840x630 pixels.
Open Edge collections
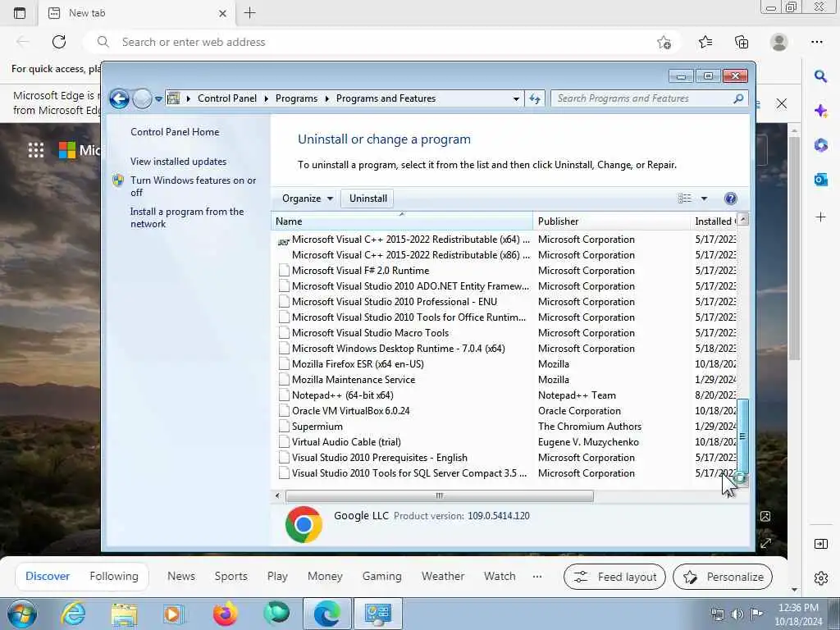pyautogui.click(x=742, y=42)
